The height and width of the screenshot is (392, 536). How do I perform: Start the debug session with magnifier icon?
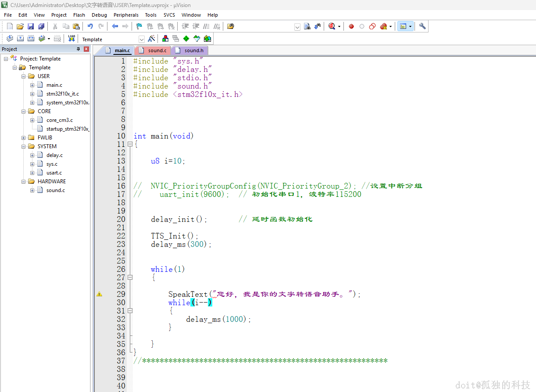[332, 26]
